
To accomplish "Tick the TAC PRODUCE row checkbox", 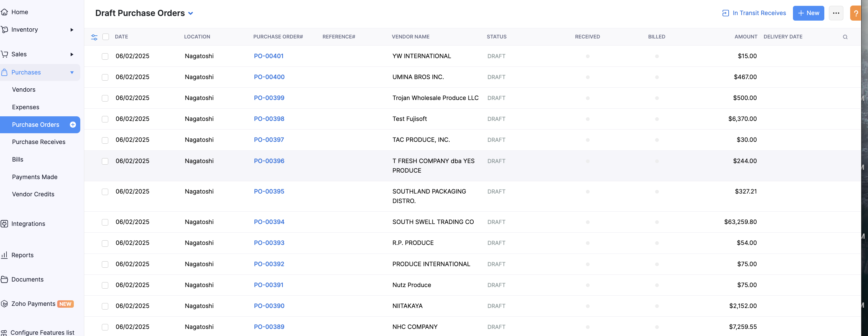I will (105, 140).
